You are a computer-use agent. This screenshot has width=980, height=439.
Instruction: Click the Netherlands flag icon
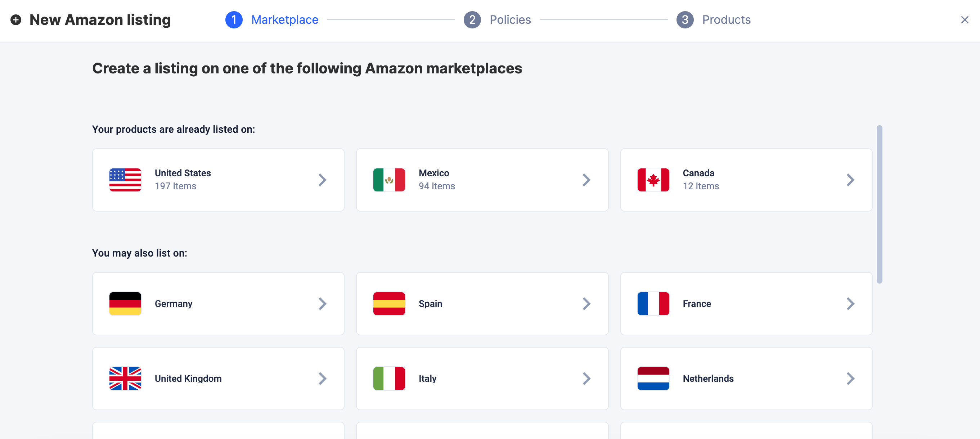click(x=653, y=379)
